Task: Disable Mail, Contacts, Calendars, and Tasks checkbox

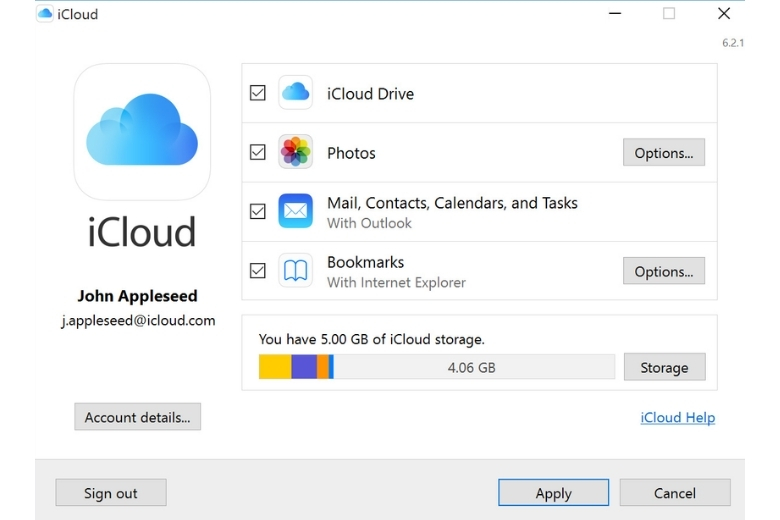Action: [258, 211]
